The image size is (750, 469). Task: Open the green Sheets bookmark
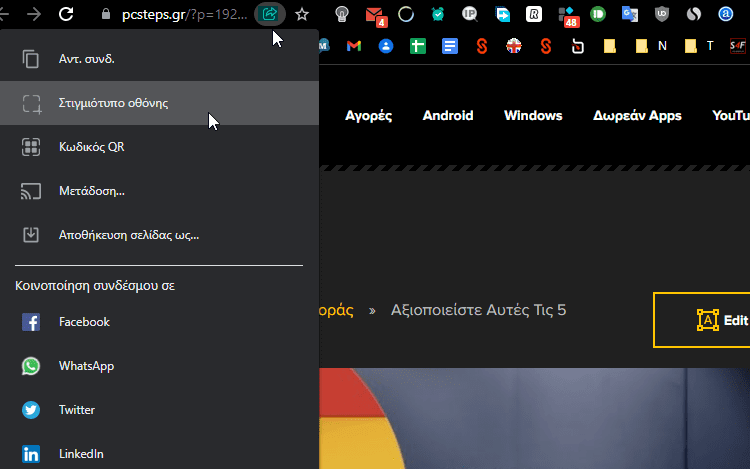click(418, 46)
